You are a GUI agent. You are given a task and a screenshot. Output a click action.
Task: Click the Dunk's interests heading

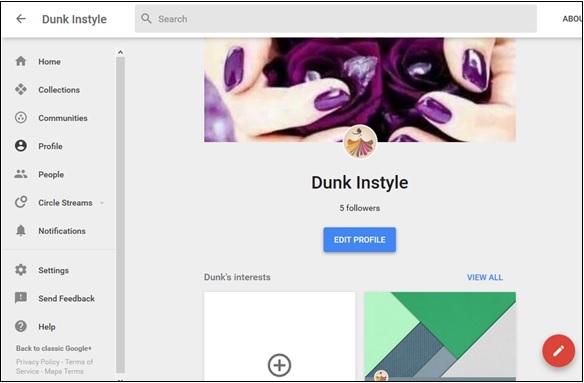tap(237, 277)
